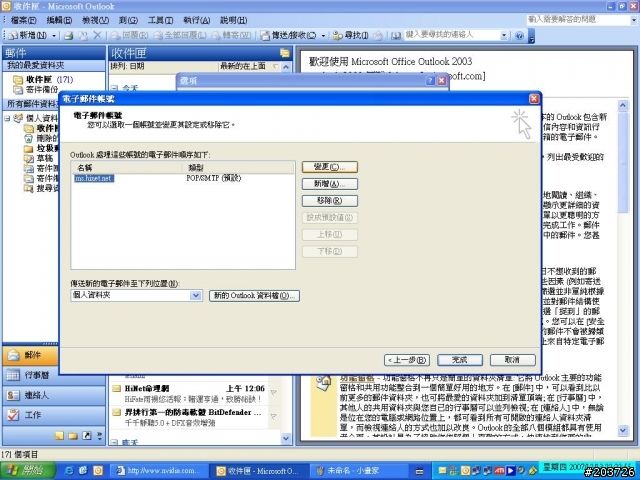Click the 最新的在上面 sort order header

coord(249,67)
